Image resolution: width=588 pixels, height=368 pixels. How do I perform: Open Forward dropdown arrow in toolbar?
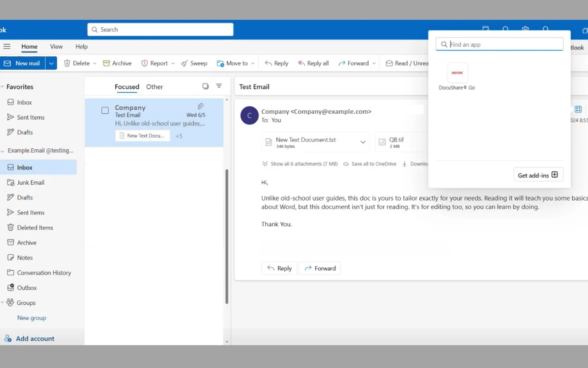point(374,63)
